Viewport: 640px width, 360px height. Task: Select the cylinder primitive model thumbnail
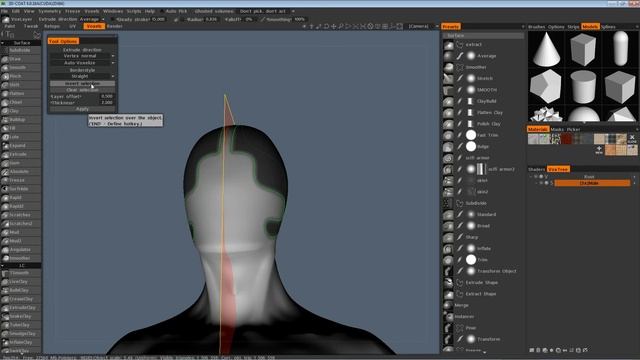click(583, 86)
